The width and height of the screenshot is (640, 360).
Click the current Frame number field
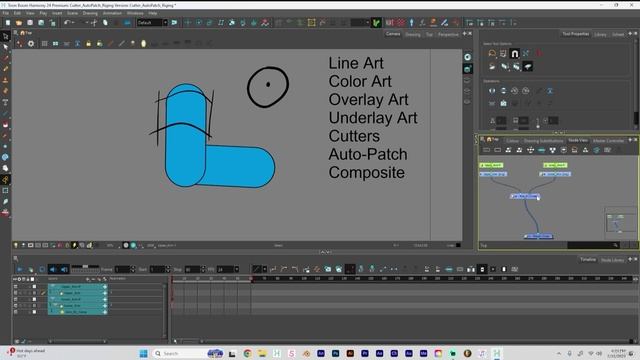122,269
